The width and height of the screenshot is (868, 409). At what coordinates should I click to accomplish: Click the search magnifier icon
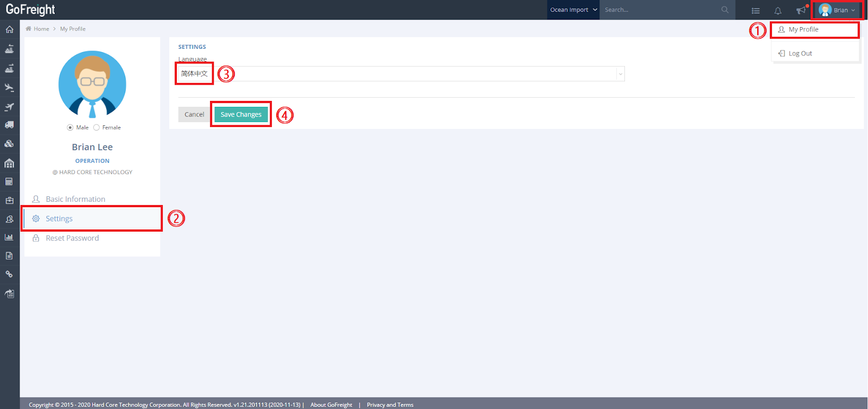(725, 10)
